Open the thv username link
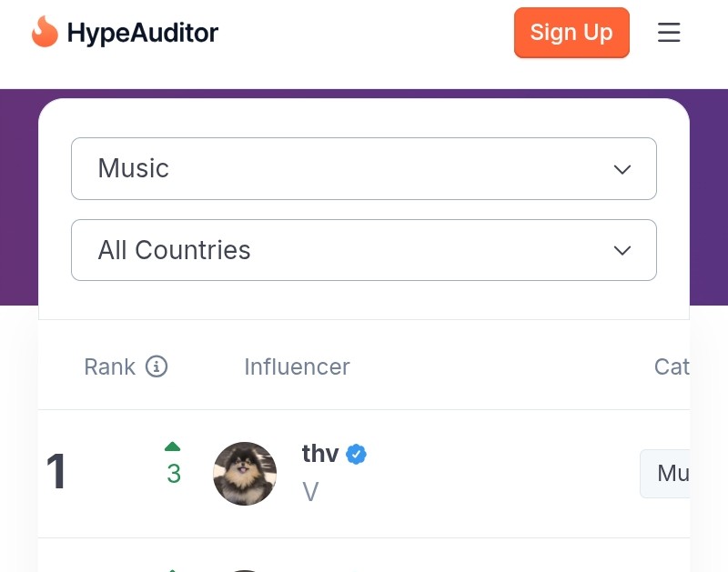Viewport: 728px width, 572px height. (320, 454)
